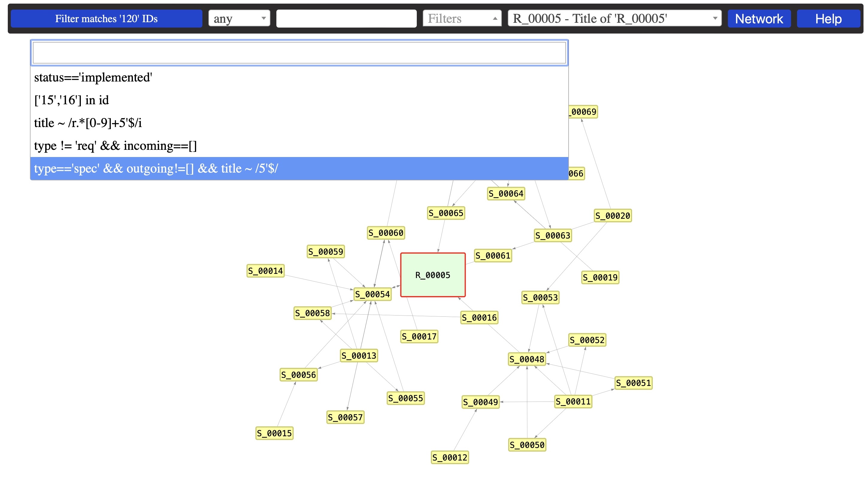Collapse the Filters suggestion panel
The width and height of the screenshot is (868, 483).
pyautogui.click(x=461, y=19)
